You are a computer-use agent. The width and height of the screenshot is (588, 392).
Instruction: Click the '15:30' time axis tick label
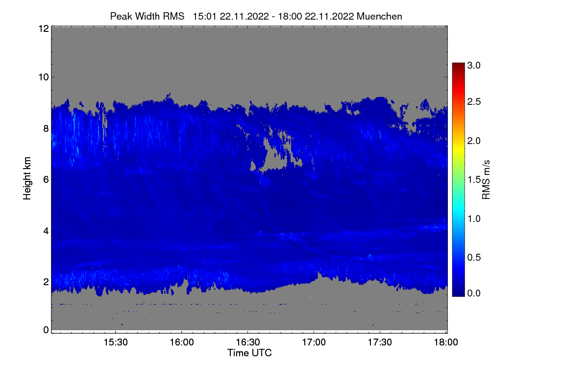click(x=115, y=343)
